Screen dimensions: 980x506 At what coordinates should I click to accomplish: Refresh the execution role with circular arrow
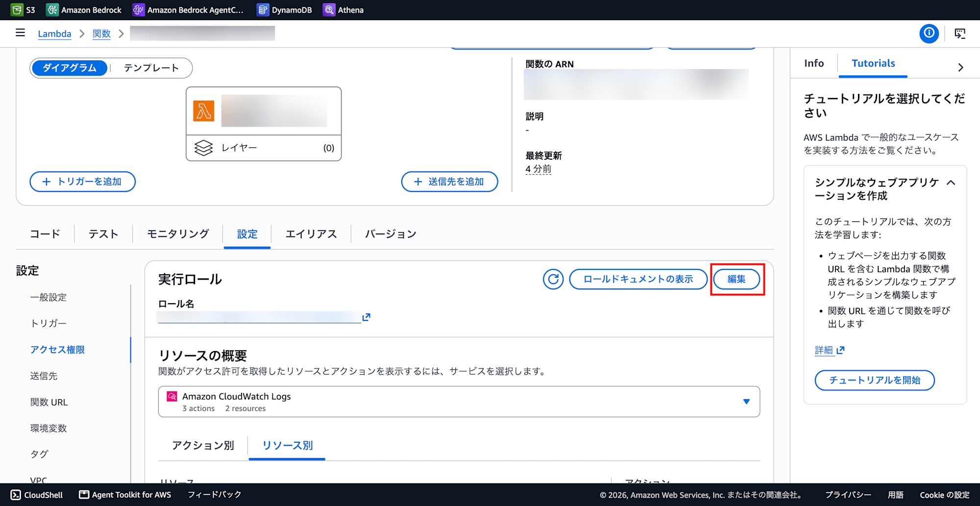(x=553, y=279)
